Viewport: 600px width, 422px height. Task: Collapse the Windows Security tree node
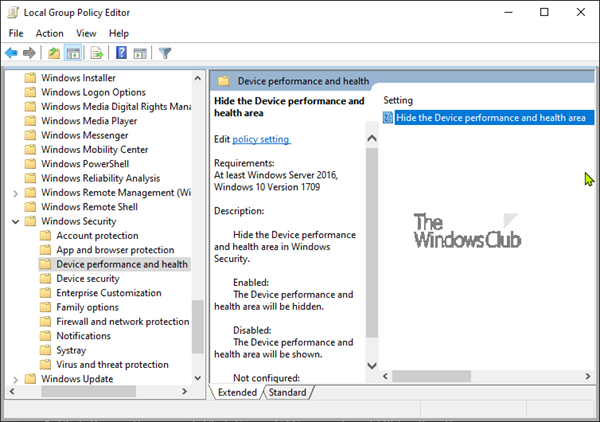click(x=16, y=222)
